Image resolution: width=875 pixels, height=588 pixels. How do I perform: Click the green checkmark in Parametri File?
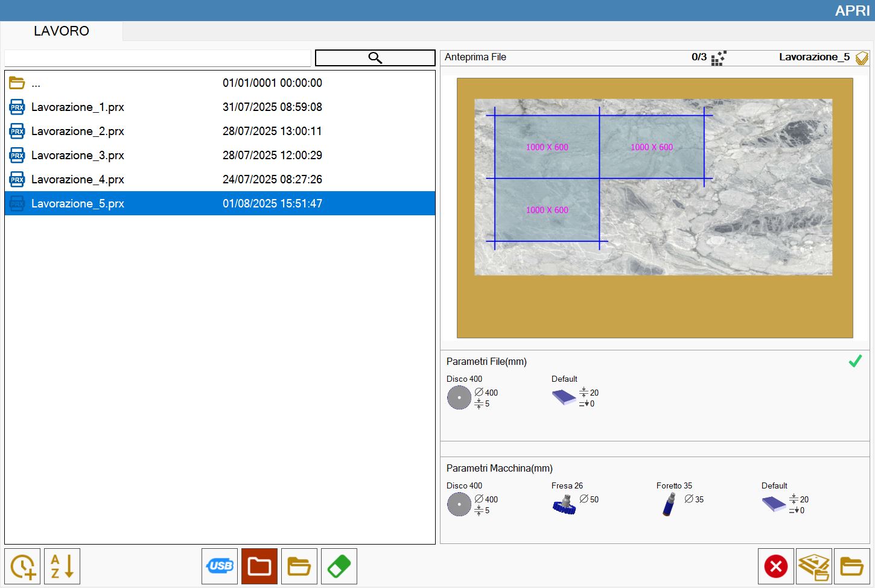(855, 361)
